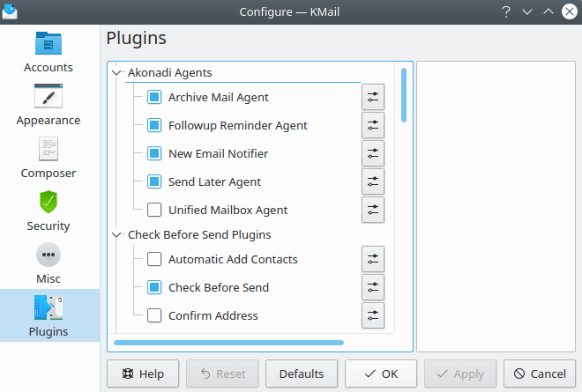
Task: Open Unified Mailbox Agent configuration
Action: (373, 210)
